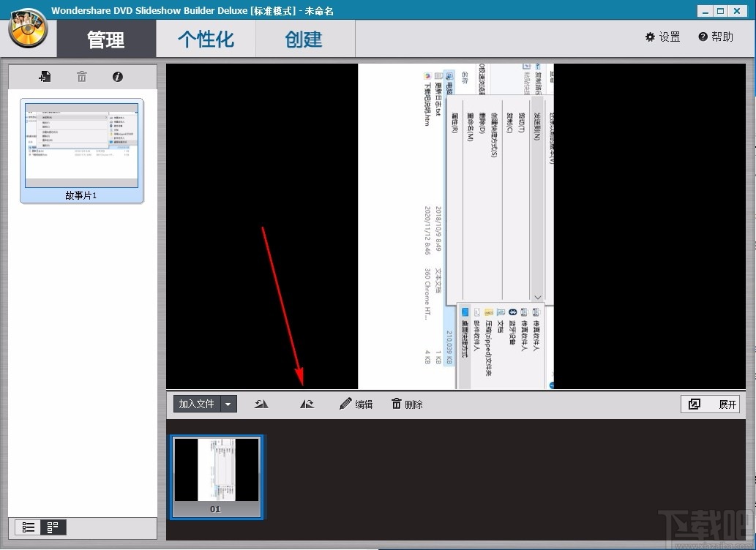Switch to the 个性化 tab
Image resolution: width=756 pixels, height=550 pixels.
click(205, 39)
